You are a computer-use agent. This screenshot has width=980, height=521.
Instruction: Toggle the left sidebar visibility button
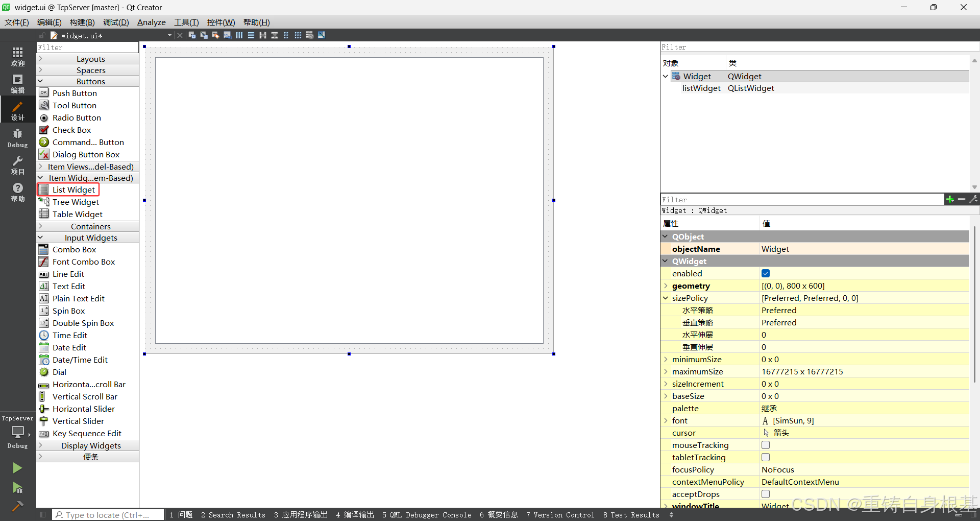[43, 515]
